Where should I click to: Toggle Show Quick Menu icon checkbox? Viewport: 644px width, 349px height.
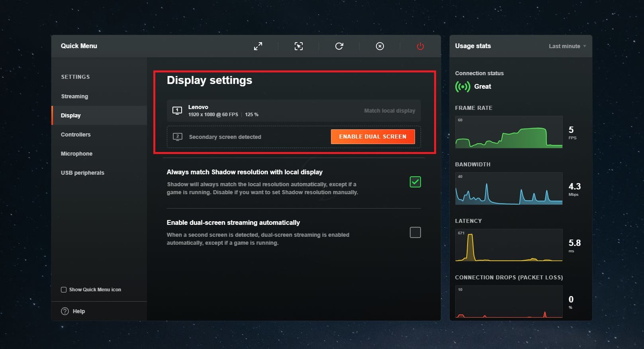pyautogui.click(x=64, y=290)
